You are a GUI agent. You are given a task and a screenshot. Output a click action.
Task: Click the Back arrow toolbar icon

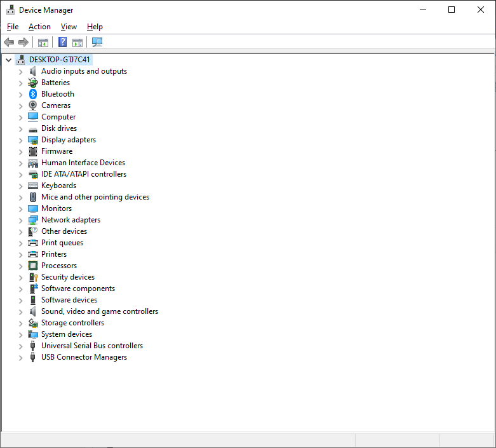click(x=9, y=42)
